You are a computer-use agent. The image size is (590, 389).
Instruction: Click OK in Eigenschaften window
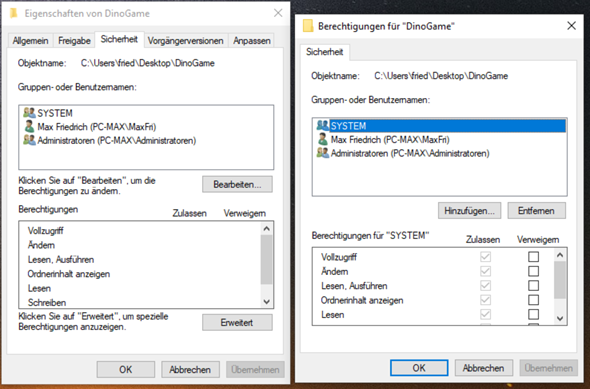(126, 369)
